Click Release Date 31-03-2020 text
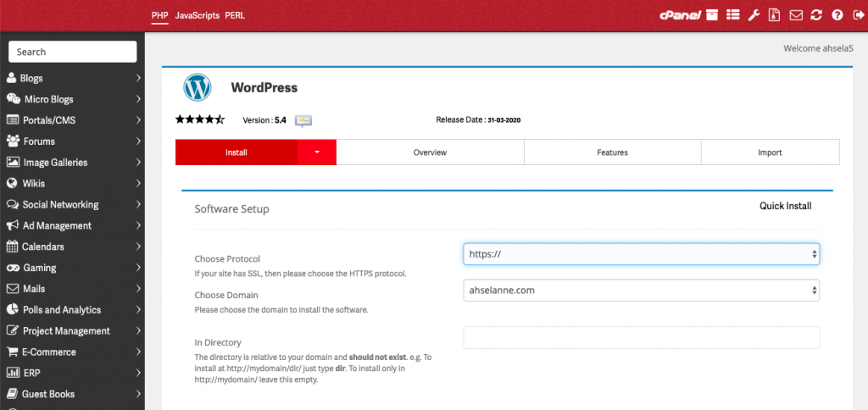Viewport: 868px width, 410px height. click(x=478, y=119)
